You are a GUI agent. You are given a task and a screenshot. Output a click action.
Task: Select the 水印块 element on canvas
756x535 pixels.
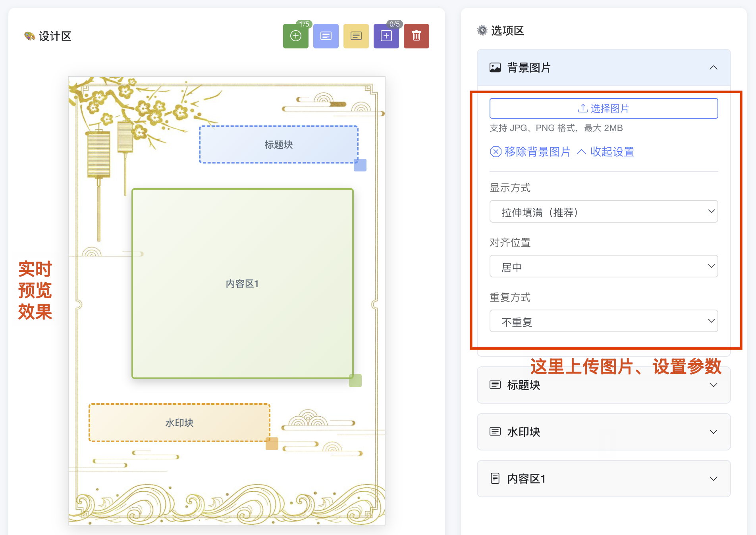(179, 423)
